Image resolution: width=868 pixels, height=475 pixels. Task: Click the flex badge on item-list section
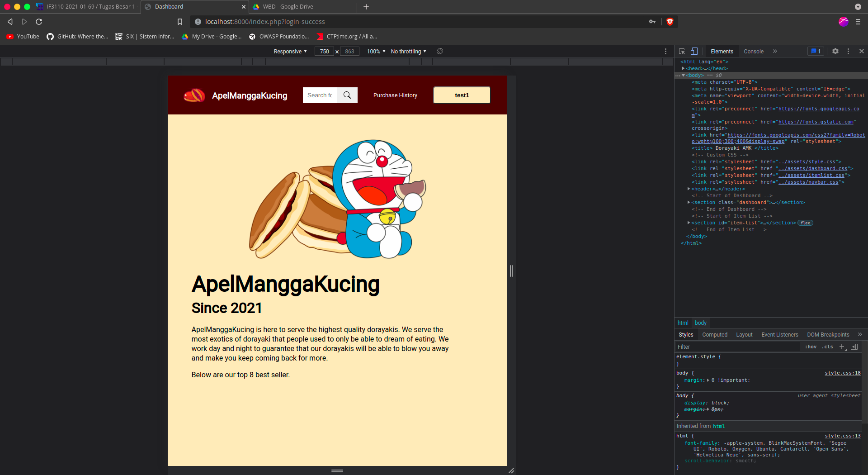click(806, 223)
